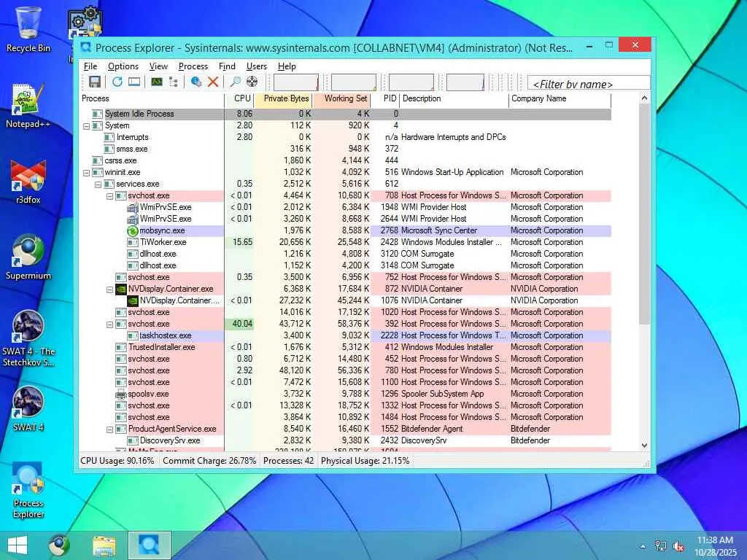Image resolution: width=747 pixels, height=560 pixels.
Task: Click the lower pane view toolbar icon
Action: pyautogui.click(x=134, y=82)
